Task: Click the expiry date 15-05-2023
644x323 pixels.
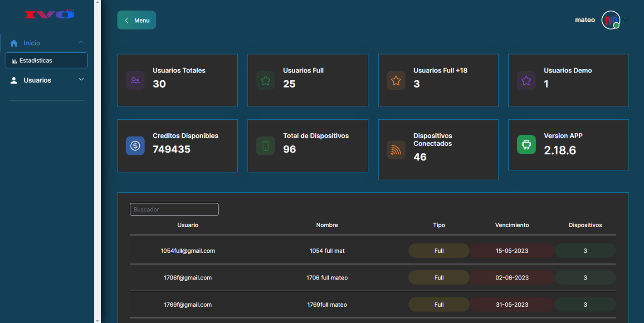Action: coord(512,250)
